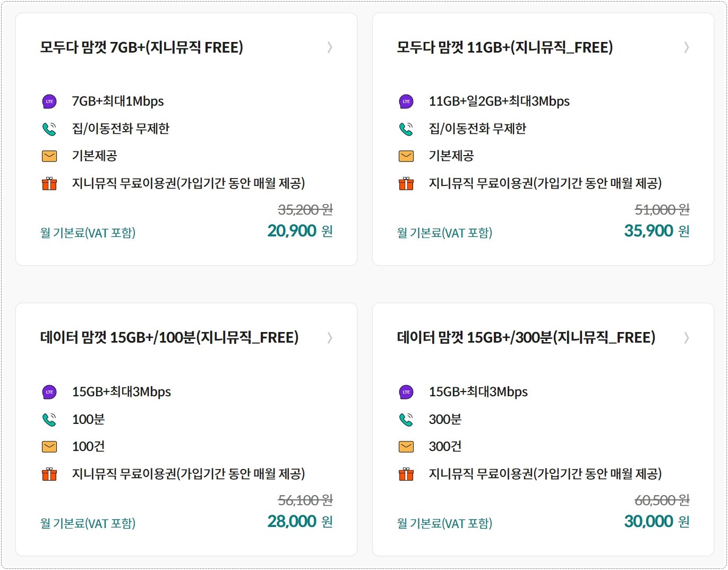Screen dimensions: 728x570
Task: Click the phone icon under 모두다 맘껏 7GB+ plan
Action: (49, 129)
